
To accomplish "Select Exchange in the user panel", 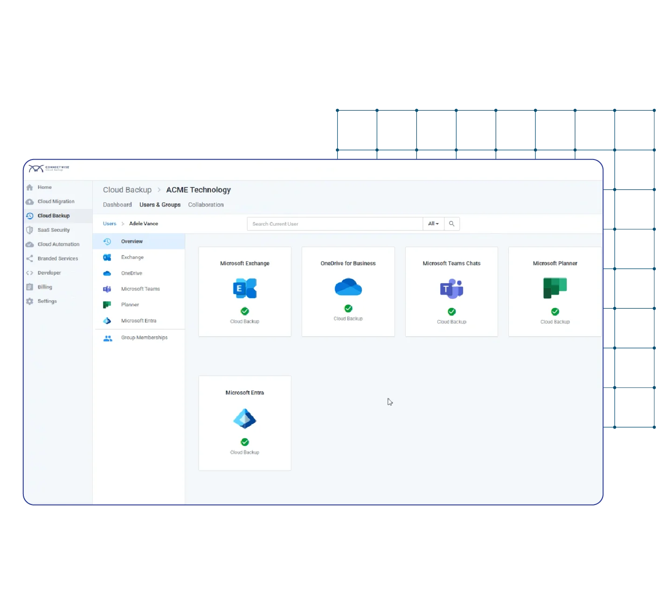I will (x=139, y=257).
